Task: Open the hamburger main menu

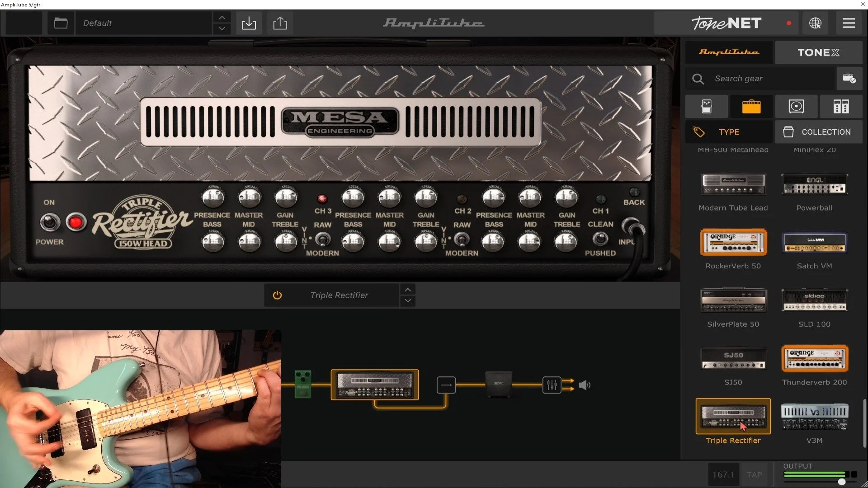Action: coord(849,23)
